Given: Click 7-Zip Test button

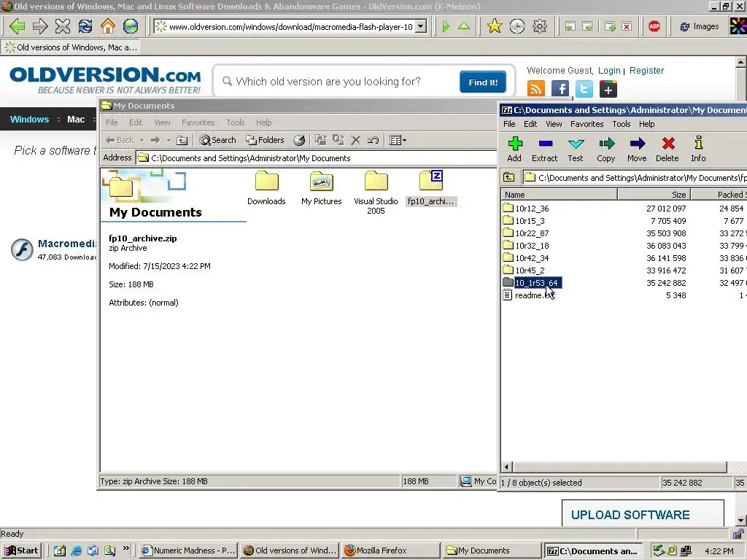Looking at the screenshot, I should 576,149.
